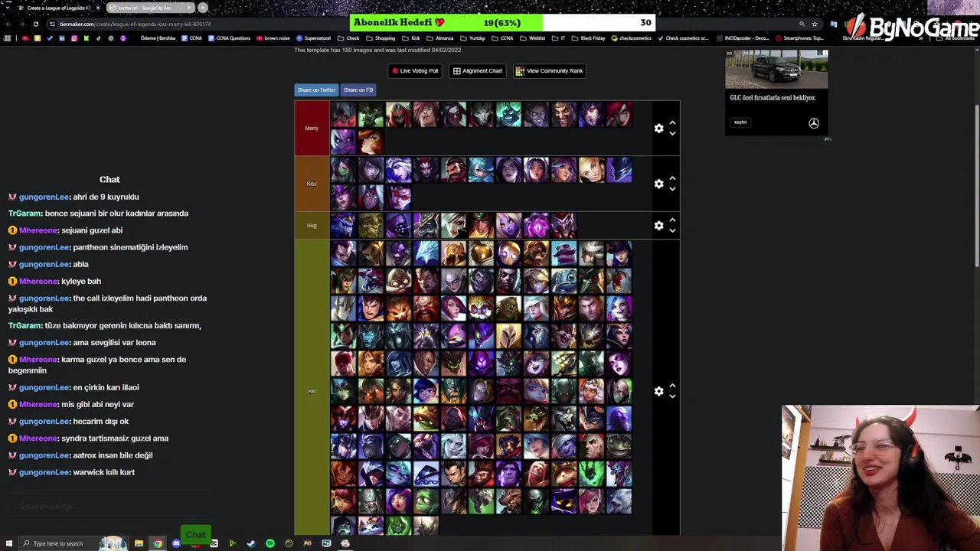
Task: Move Marry tier up with arrow
Action: (672, 123)
